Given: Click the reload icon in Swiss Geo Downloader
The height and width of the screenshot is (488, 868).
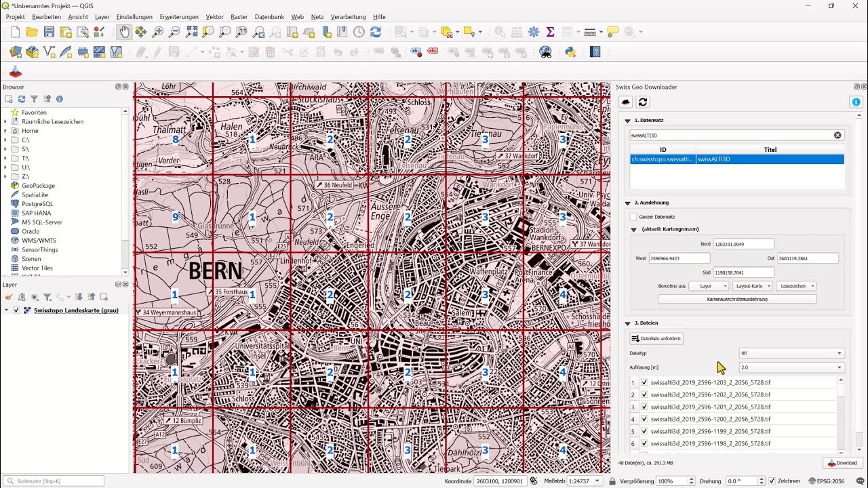Looking at the screenshot, I should coord(643,102).
